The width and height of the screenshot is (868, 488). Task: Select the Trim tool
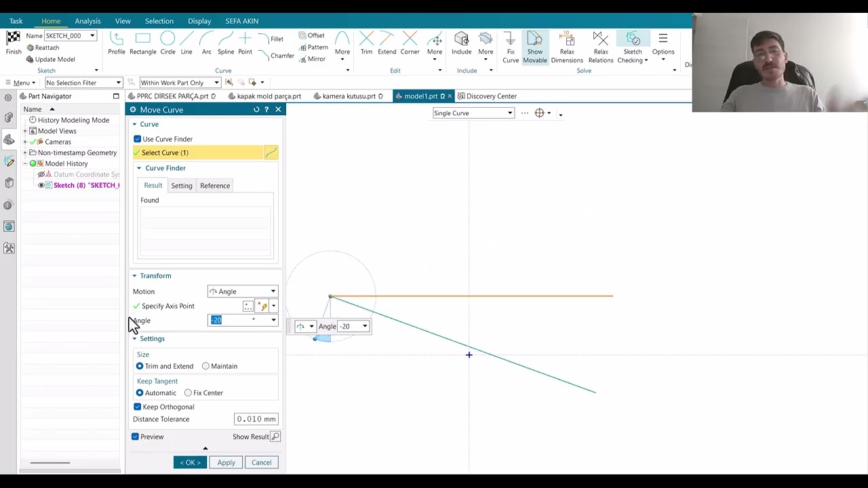tap(366, 43)
